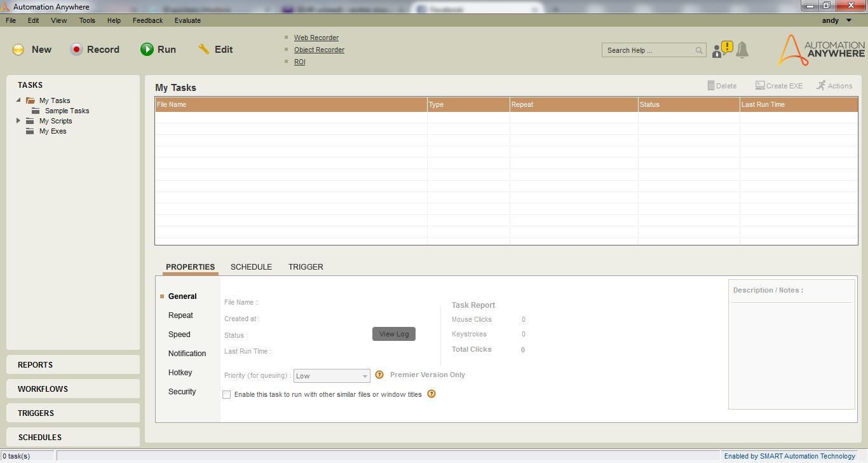Image resolution: width=868 pixels, height=463 pixels.
Task: Toggle the Notification properties section
Action: coord(187,354)
